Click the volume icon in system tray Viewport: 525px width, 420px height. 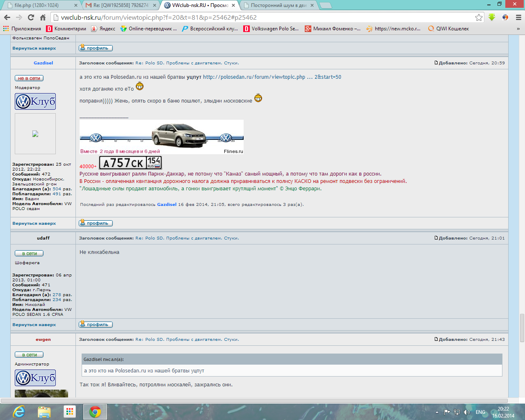point(467,412)
